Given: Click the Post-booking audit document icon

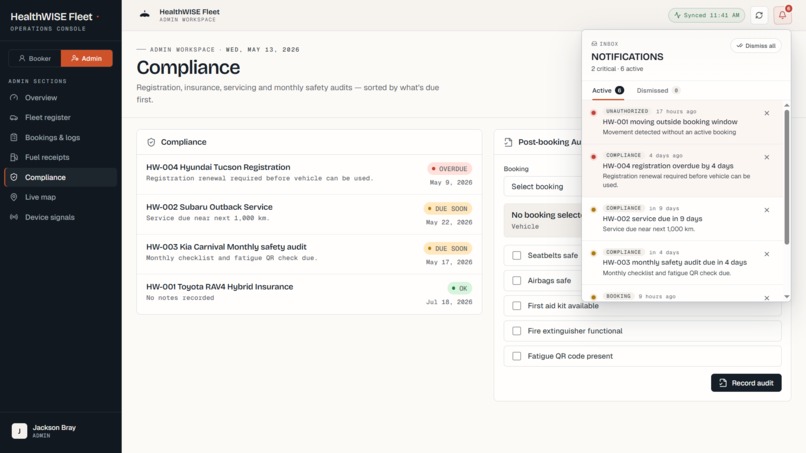Looking at the screenshot, I should click(508, 142).
